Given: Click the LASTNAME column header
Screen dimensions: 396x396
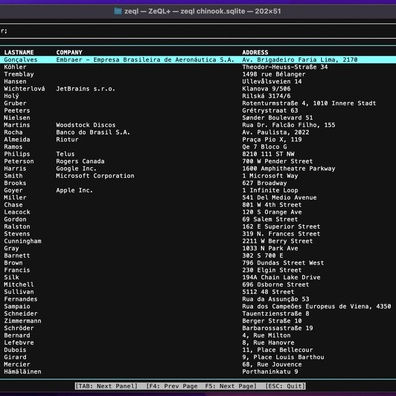Looking at the screenshot, I should pyautogui.click(x=19, y=52).
